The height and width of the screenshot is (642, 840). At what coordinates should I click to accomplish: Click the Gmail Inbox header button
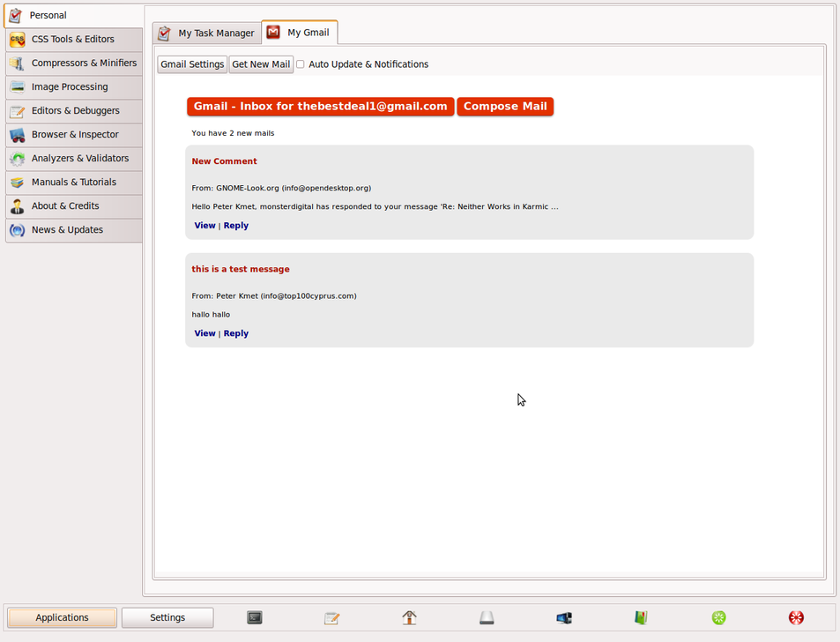[x=320, y=106]
